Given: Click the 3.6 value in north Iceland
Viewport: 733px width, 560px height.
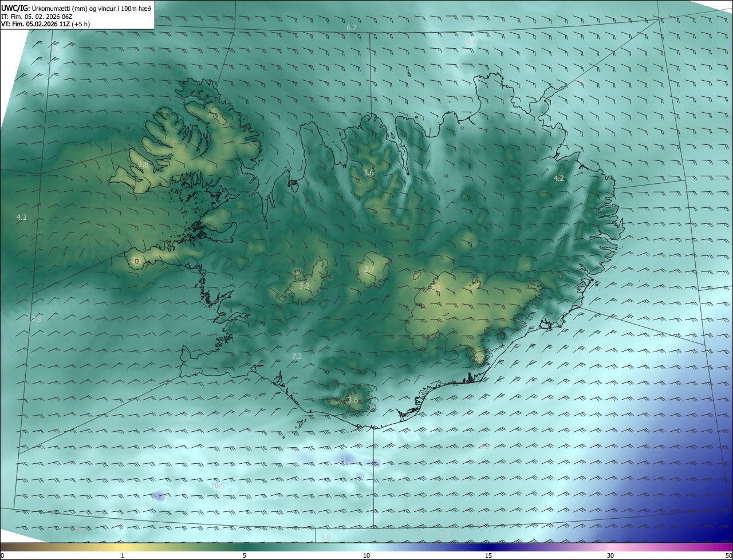Looking at the screenshot, I should pyautogui.click(x=369, y=172).
